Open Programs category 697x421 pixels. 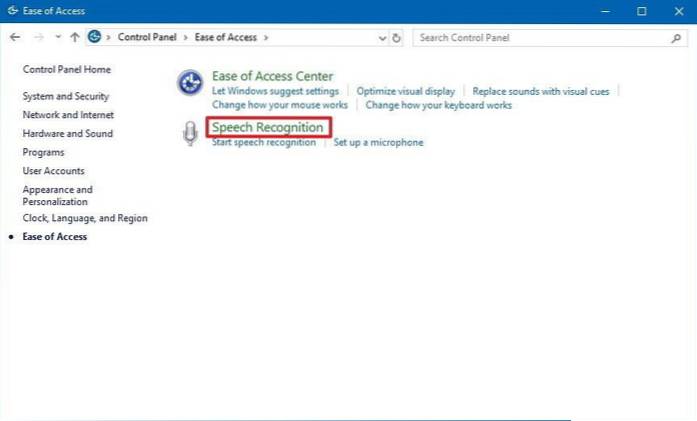coord(43,152)
